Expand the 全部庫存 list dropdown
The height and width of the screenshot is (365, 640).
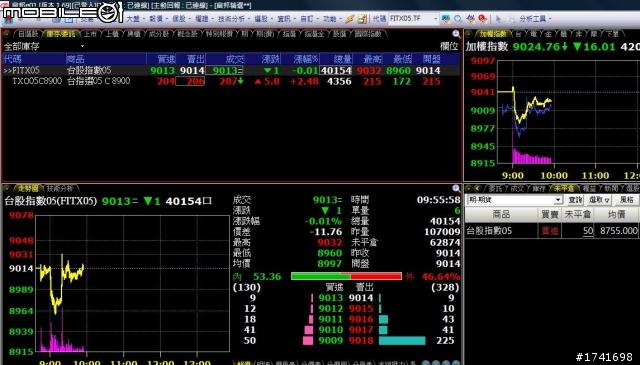point(82,47)
